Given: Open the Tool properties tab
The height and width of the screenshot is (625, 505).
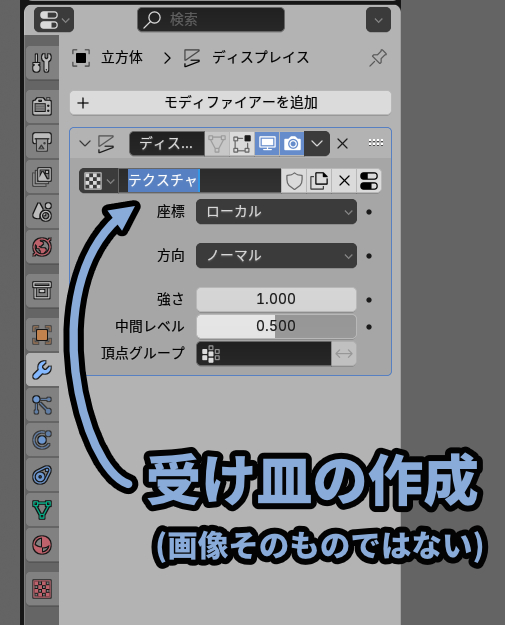Looking at the screenshot, I should tap(42, 63).
